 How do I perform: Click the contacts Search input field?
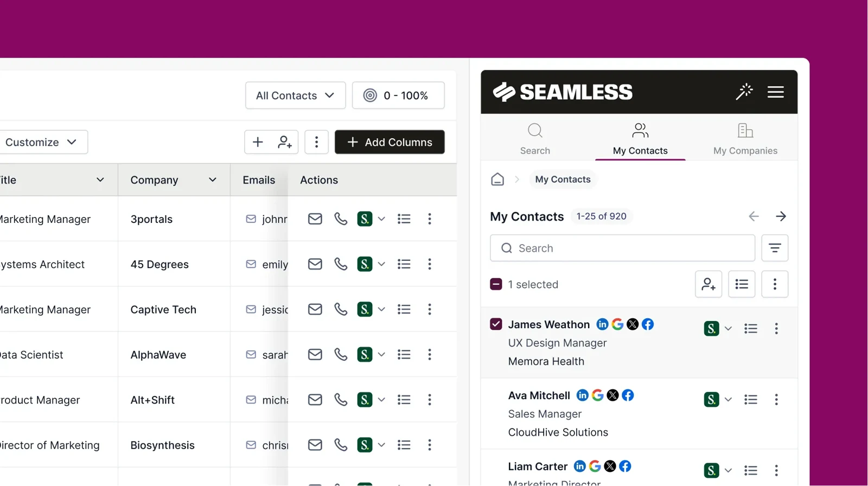click(622, 248)
